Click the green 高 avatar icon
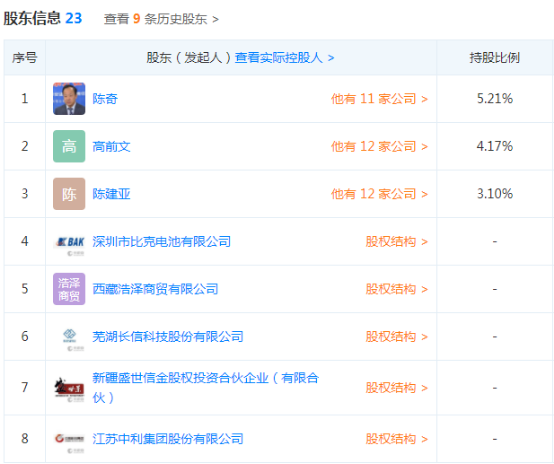 (x=69, y=146)
